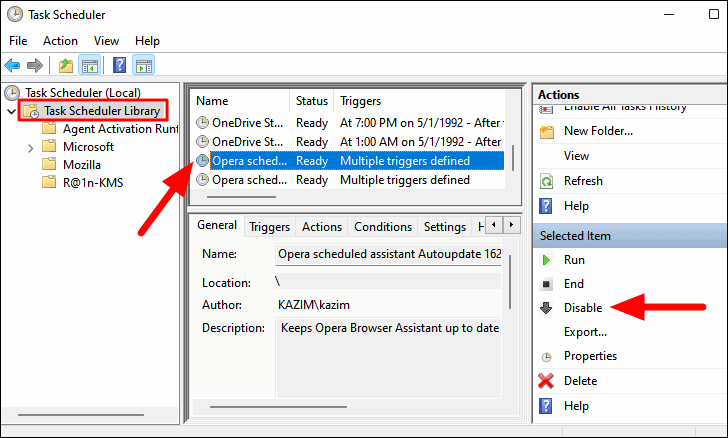Click the Up one level folder icon
This screenshot has width=728, height=438.
pyautogui.click(x=66, y=65)
